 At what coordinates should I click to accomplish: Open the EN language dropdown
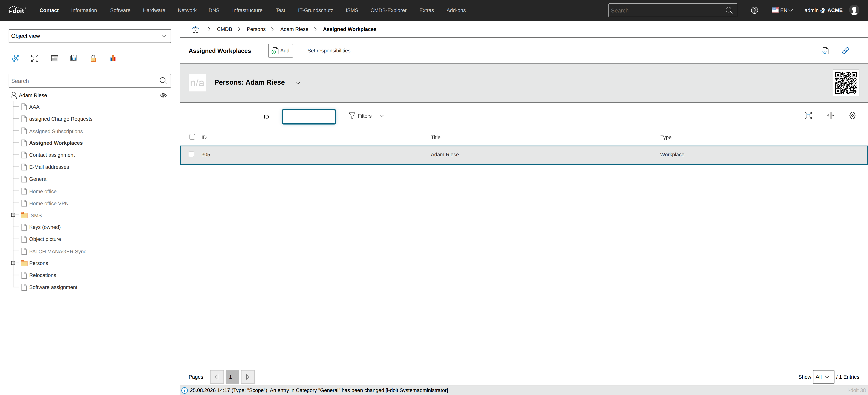coord(782,11)
